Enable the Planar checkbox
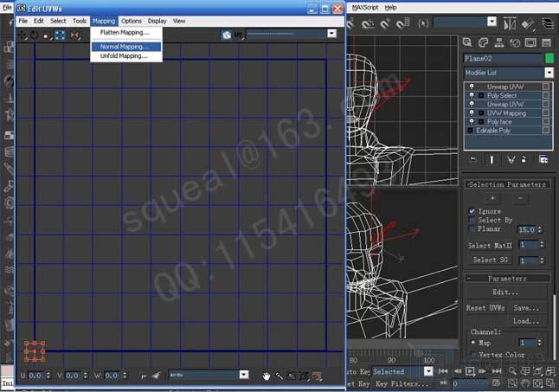 click(x=472, y=229)
